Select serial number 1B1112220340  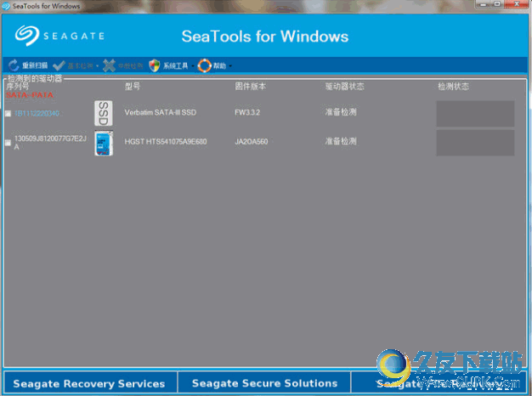37,113
